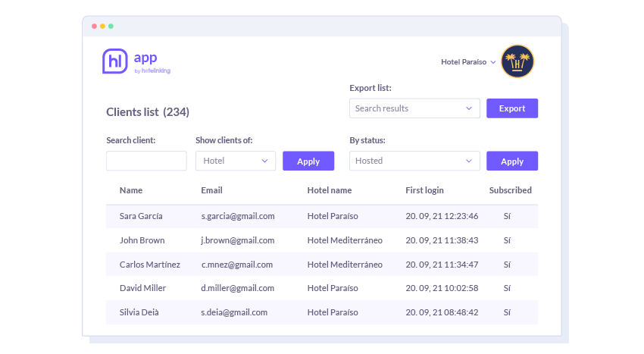644x354 pixels.
Task: Select client Carlos Martínez
Action: click(150, 265)
